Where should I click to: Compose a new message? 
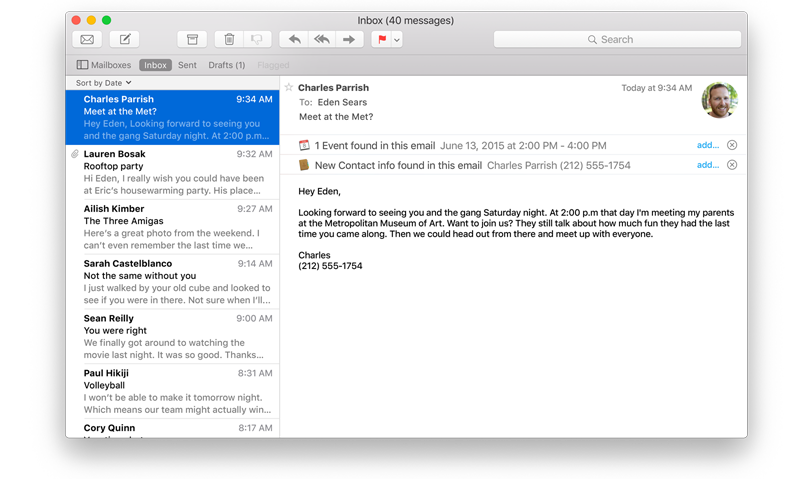pyautogui.click(x=125, y=39)
